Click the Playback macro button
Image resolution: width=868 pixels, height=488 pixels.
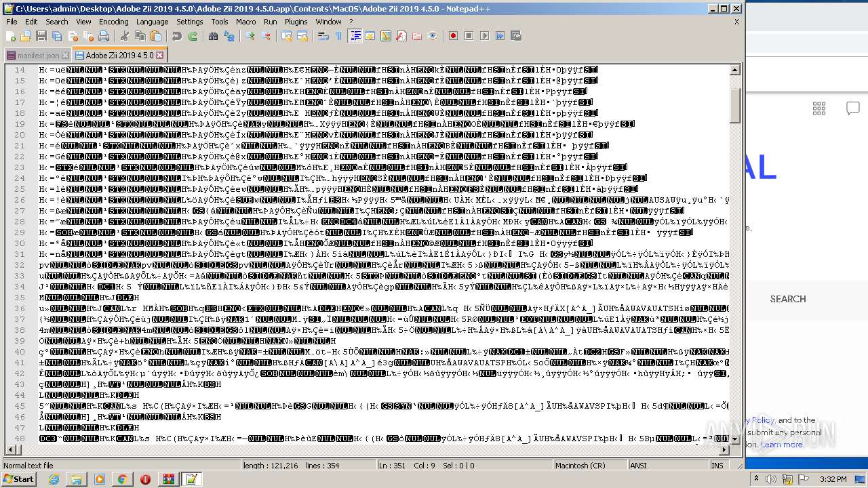[484, 36]
